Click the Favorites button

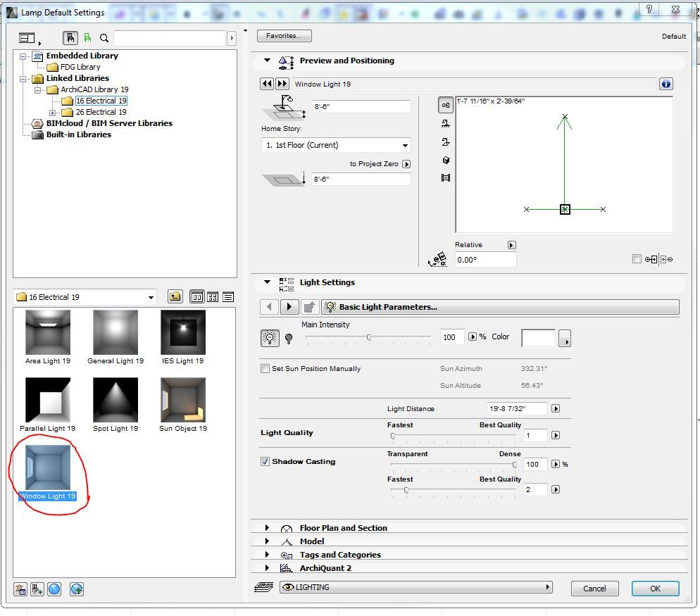[285, 36]
